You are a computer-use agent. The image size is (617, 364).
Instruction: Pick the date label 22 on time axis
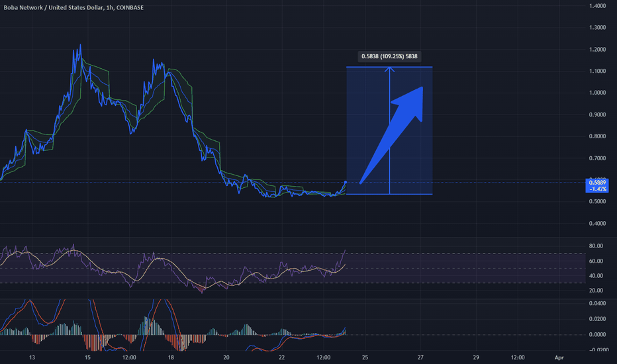coord(282,357)
